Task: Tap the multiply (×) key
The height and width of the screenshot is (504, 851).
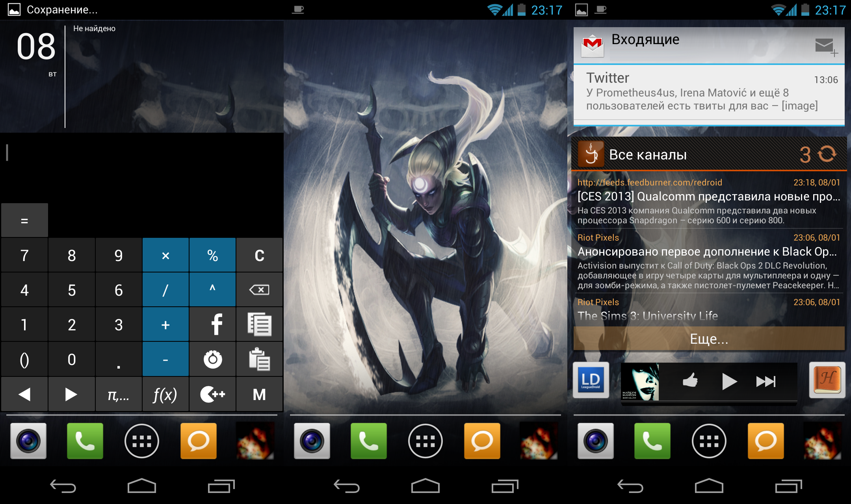Action: coord(165,255)
